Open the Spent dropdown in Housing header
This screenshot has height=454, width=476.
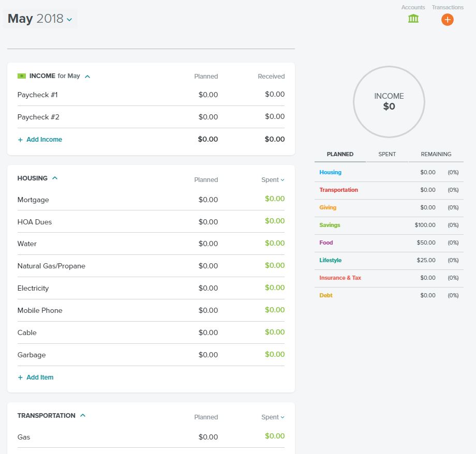[x=273, y=179]
